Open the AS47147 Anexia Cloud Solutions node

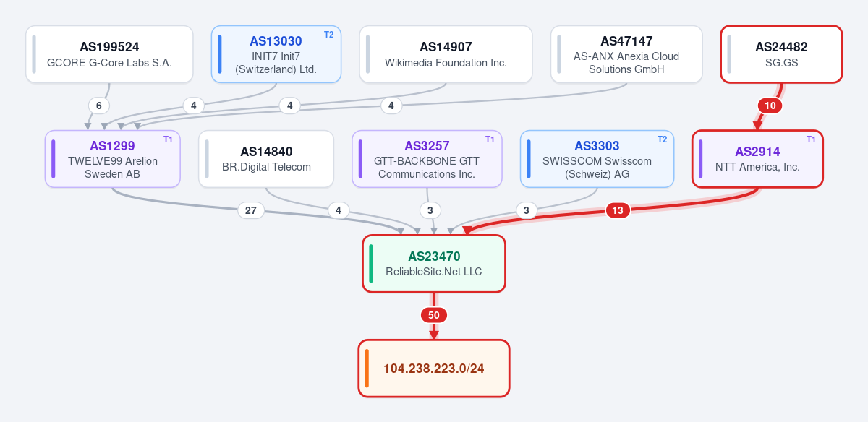click(x=626, y=54)
